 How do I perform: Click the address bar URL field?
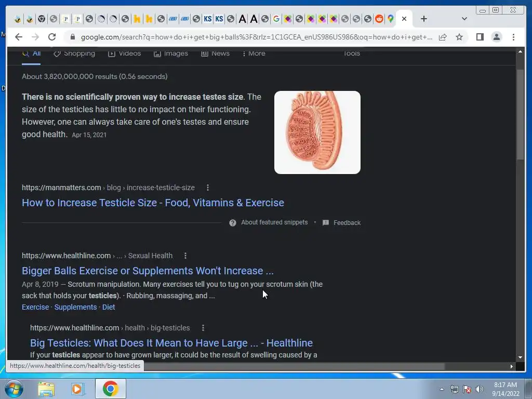tap(256, 37)
